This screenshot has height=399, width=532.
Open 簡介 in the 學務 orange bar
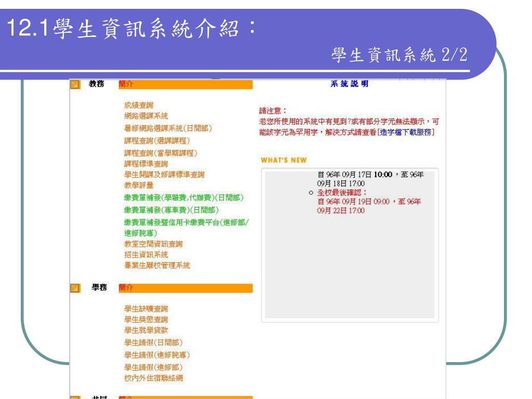126,288
